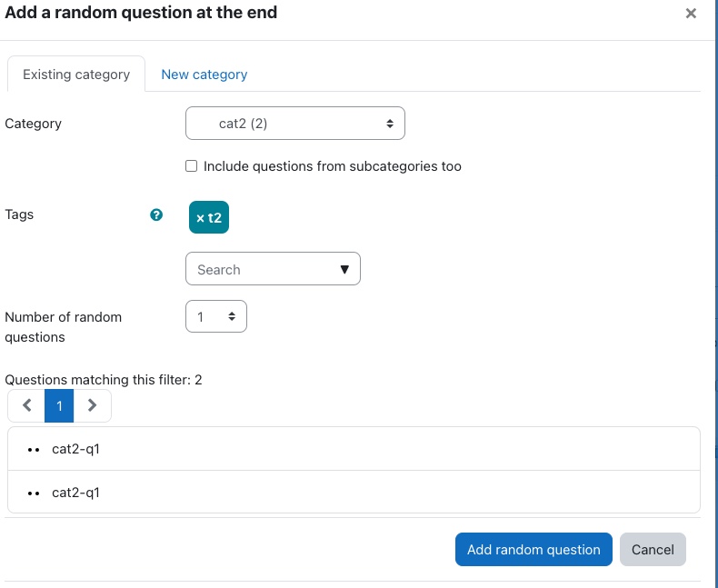
Task: Open the Tags help question mark icon
Action: (156, 214)
